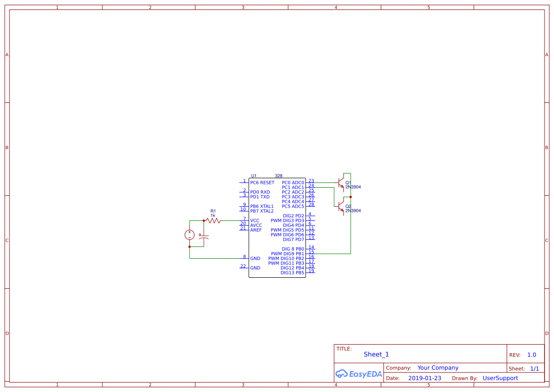Select the wire connecting Q1 to pin 23

tap(325, 182)
